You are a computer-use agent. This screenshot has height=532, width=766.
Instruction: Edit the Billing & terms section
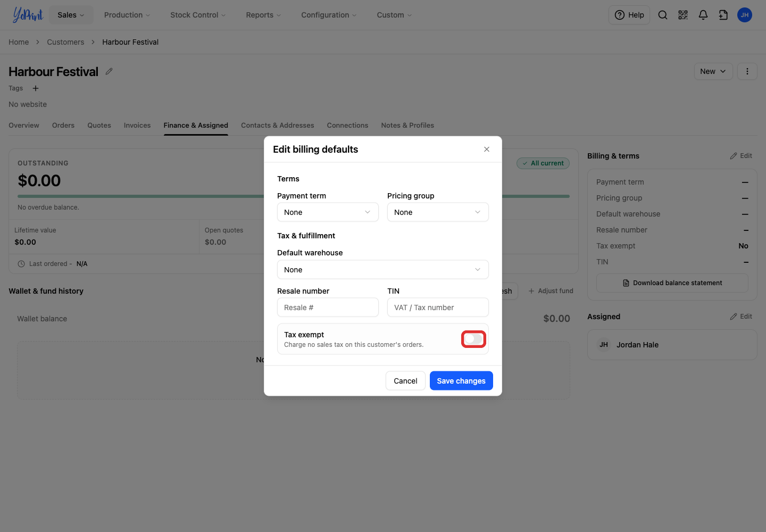click(741, 156)
